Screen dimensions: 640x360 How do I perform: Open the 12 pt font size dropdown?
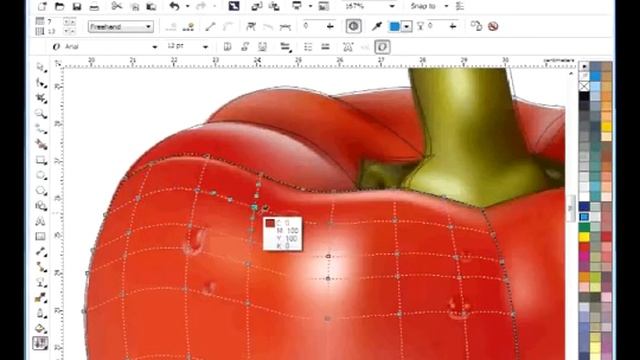[205, 47]
